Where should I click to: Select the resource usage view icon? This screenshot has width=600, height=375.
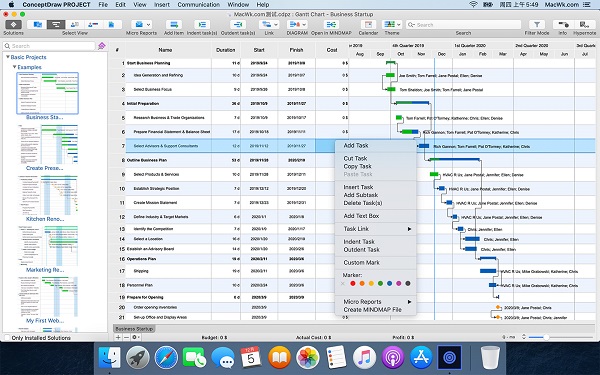pos(93,24)
